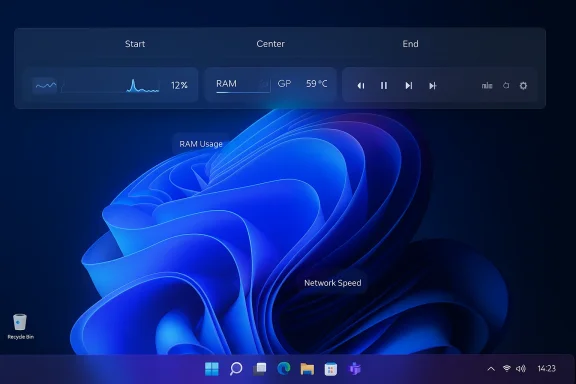Open Wi-Fi network status in tray
Image resolution: width=576 pixels, height=384 pixels.
(x=507, y=368)
